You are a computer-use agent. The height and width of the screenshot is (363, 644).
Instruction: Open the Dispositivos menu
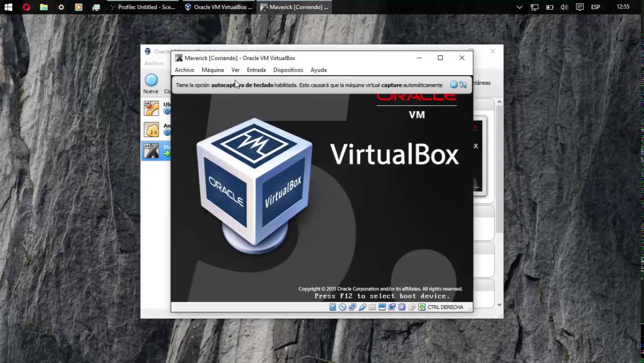click(288, 70)
